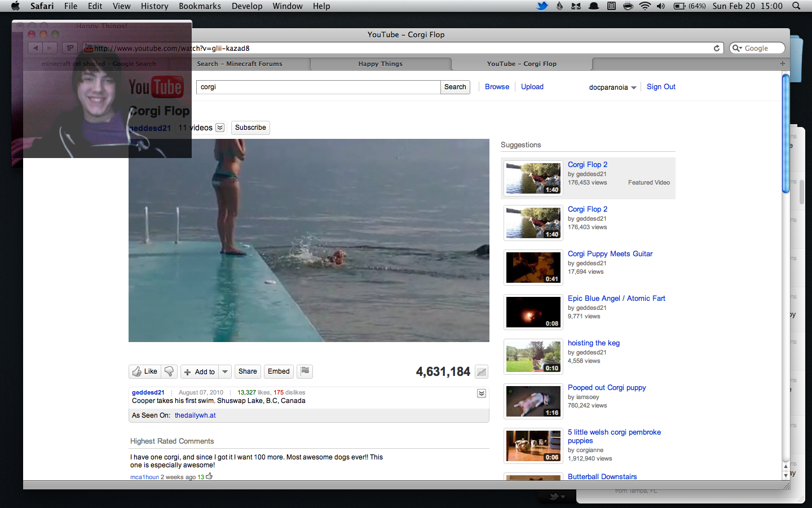Open the Pooped out Corgi puppy thumbnail
This screenshot has height=508, width=812.
533,401
